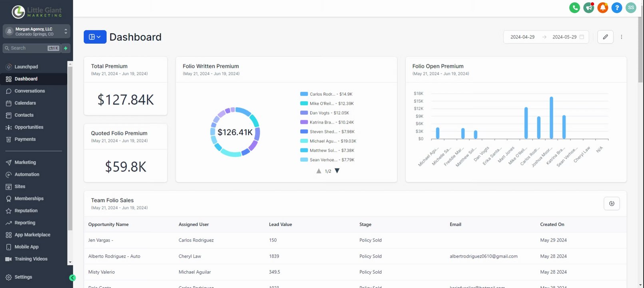Click the pencil edit dashboard icon

pyautogui.click(x=605, y=37)
